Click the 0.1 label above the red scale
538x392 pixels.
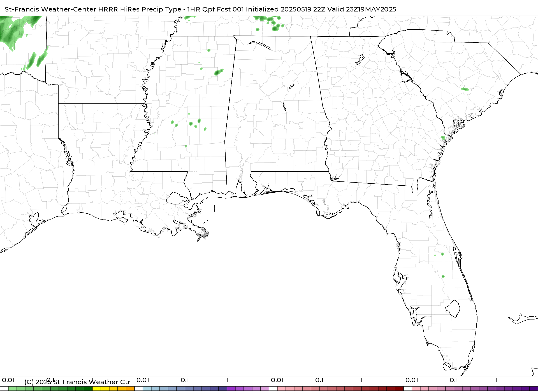pos(319,380)
